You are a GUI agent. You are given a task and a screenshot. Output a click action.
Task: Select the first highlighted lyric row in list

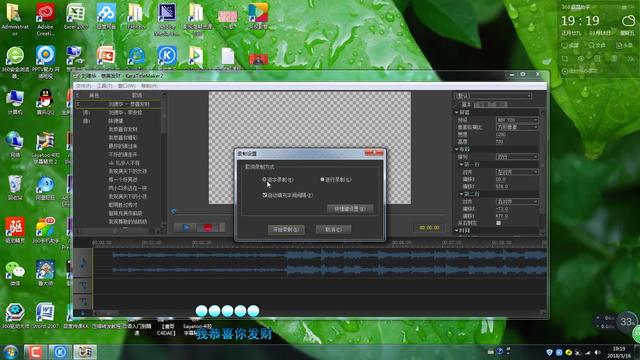(119, 104)
